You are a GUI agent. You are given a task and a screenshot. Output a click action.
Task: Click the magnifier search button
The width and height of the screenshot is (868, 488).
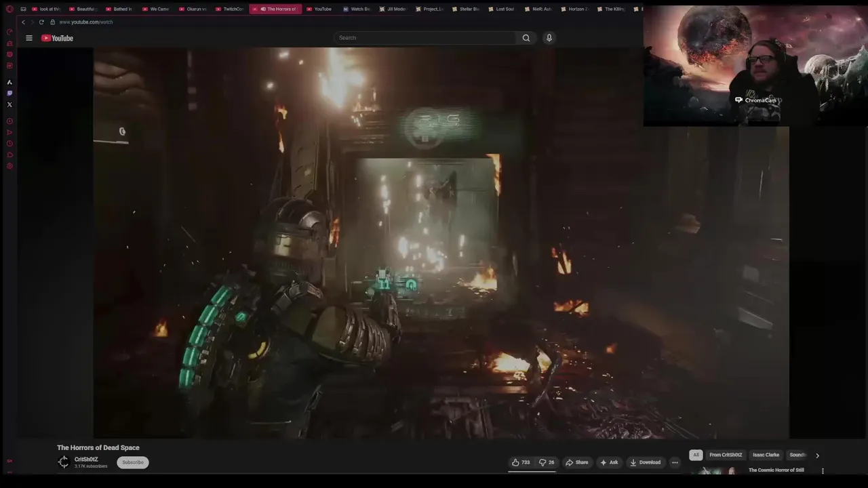pos(526,38)
